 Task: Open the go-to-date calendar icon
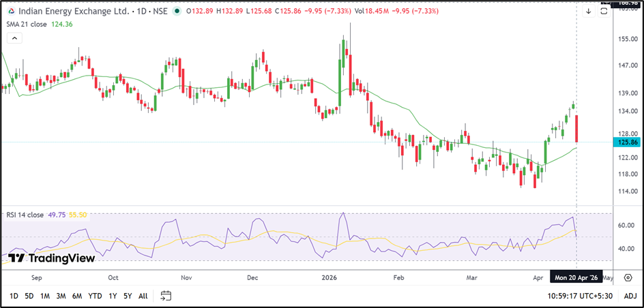pyautogui.click(x=166, y=296)
